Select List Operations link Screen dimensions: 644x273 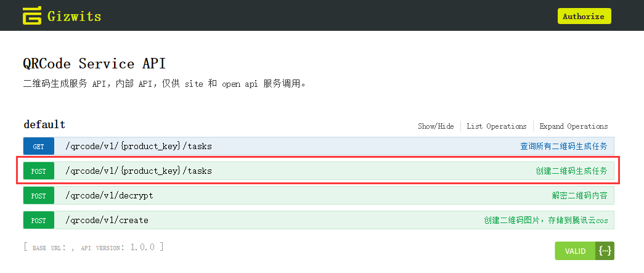(497, 126)
